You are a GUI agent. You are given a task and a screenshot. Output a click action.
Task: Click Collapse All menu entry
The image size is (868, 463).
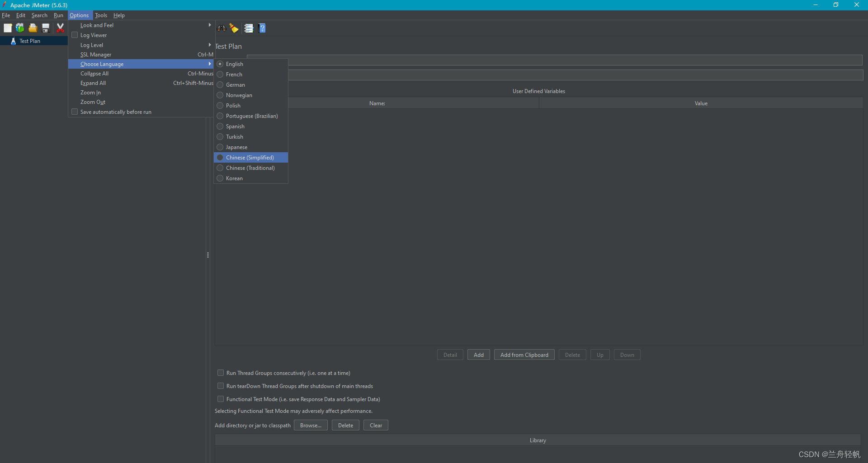click(x=141, y=74)
